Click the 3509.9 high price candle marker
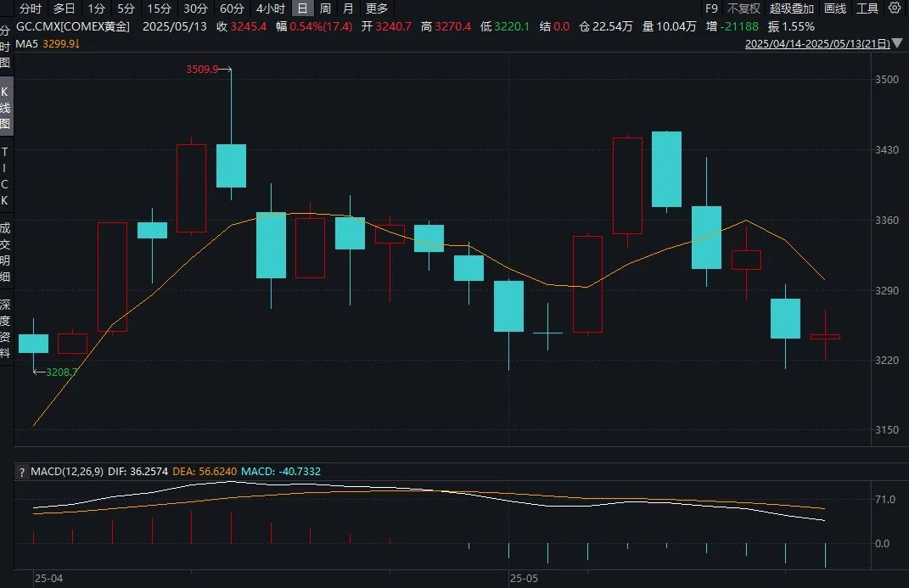Screen dimensions: 909x588 [x=202, y=69]
